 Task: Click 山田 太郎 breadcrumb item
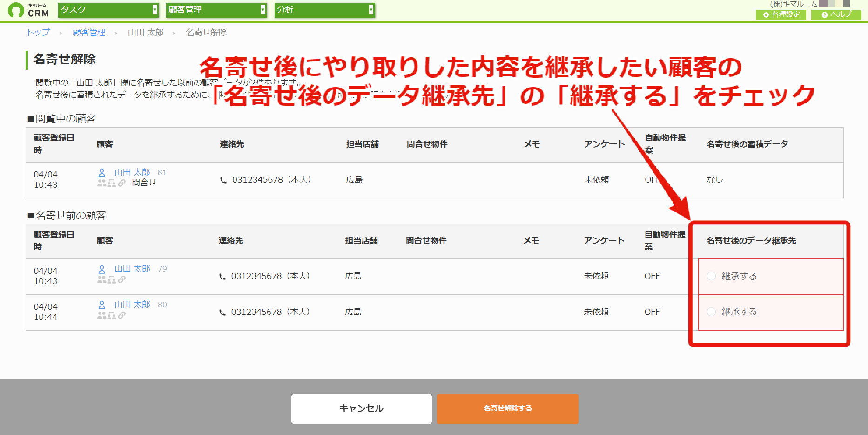[x=146, y=32]
